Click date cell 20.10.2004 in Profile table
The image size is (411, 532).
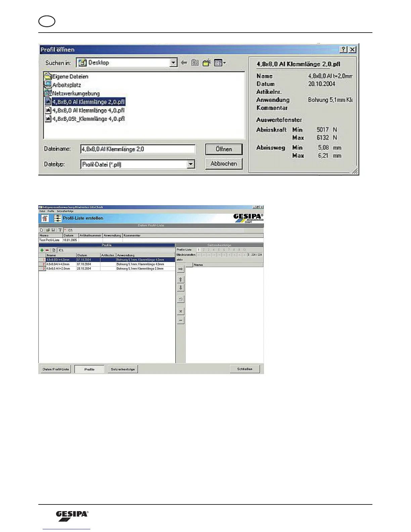(x=88, y=269)
